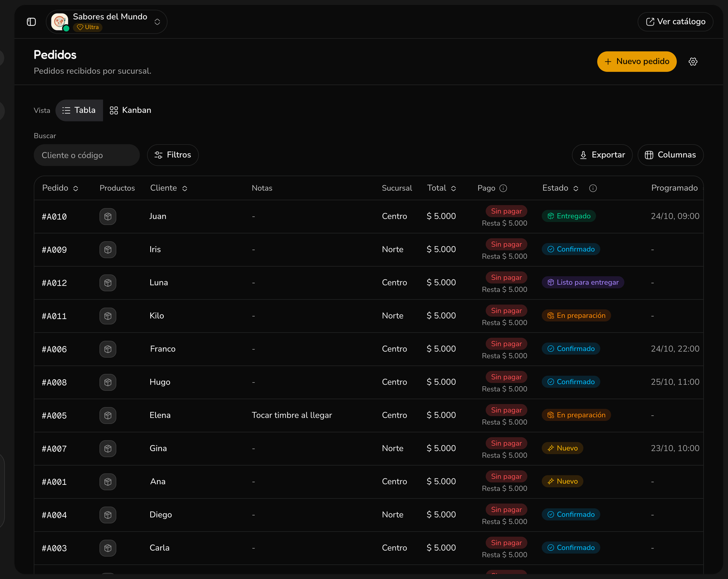728x579 pixels.
Task: Open products box icon for order #A012
Action: coord(108,283)
